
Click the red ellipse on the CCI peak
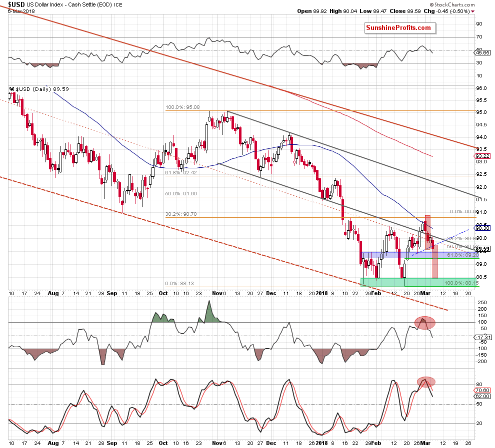coord(425,323)
